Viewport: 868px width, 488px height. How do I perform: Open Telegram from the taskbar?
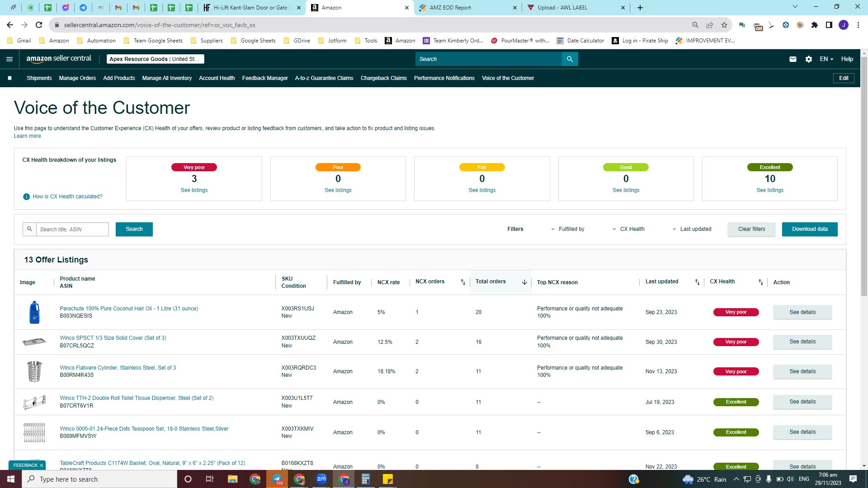point(277,479)
